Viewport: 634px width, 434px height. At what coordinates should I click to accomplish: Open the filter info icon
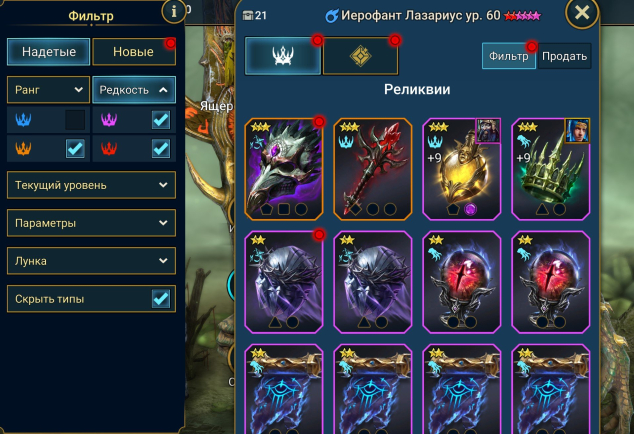tap(174, 11)
